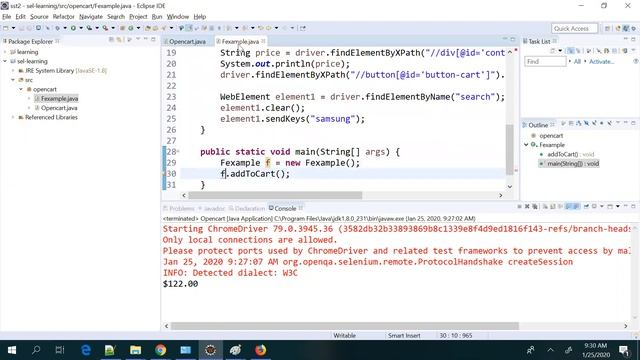The width and height of the screenshot is (640, 360).
Task: Open the Windows notification center
Action: pos(623,350)
